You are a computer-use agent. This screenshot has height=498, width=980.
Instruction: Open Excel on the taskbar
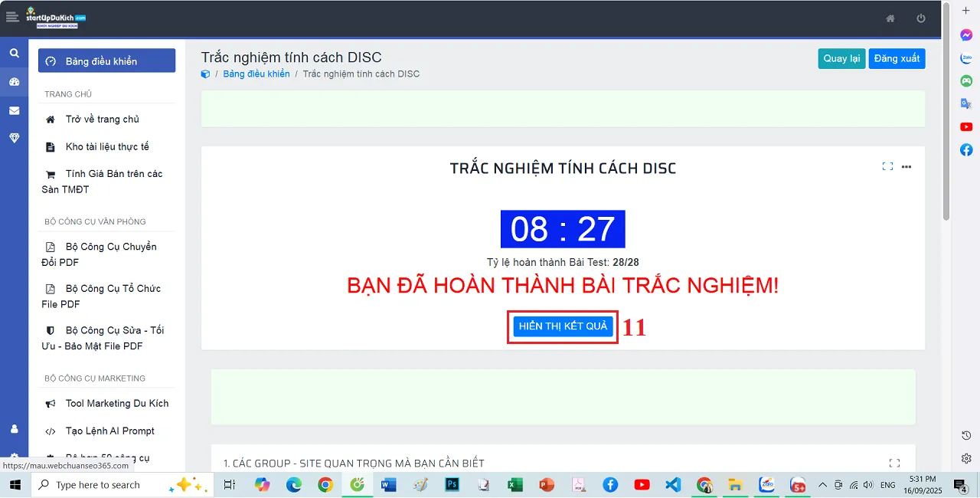click(515, 485)
